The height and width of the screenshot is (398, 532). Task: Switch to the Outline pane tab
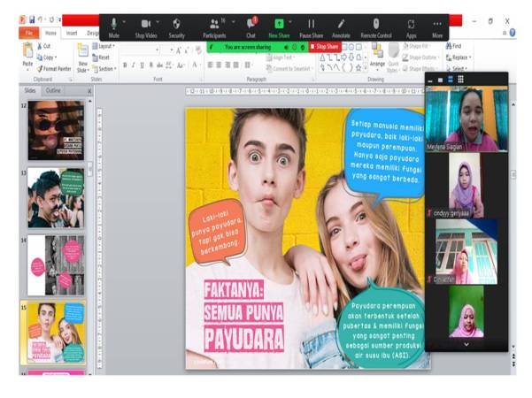[54, 90]
